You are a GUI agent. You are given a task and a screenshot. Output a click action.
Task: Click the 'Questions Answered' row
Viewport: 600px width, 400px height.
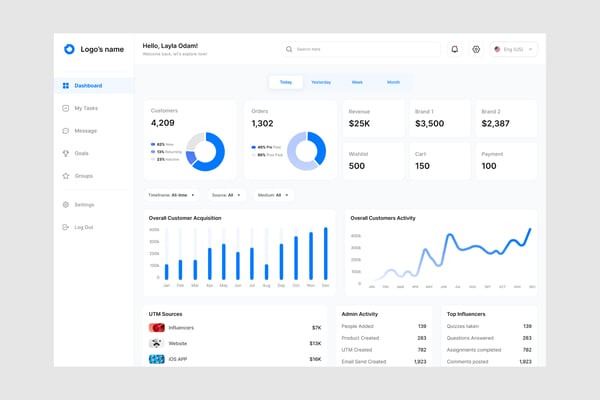(489, 338)
